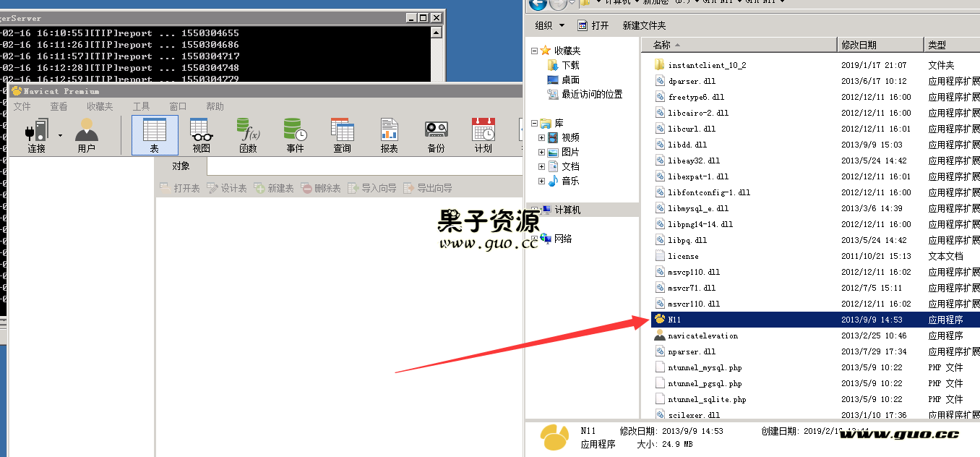This screenshot has height=457, width=980.
Task: Open the Query (查询) toolbar icon
Action: pyautogui.click(x=342, y=135)
